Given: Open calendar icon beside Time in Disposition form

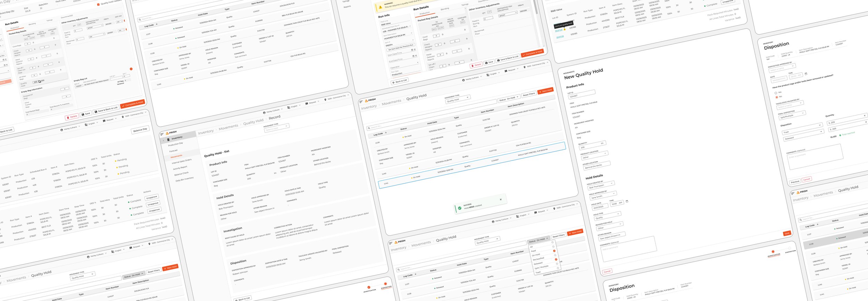Looking at the screenshot, I should point(806,74).
